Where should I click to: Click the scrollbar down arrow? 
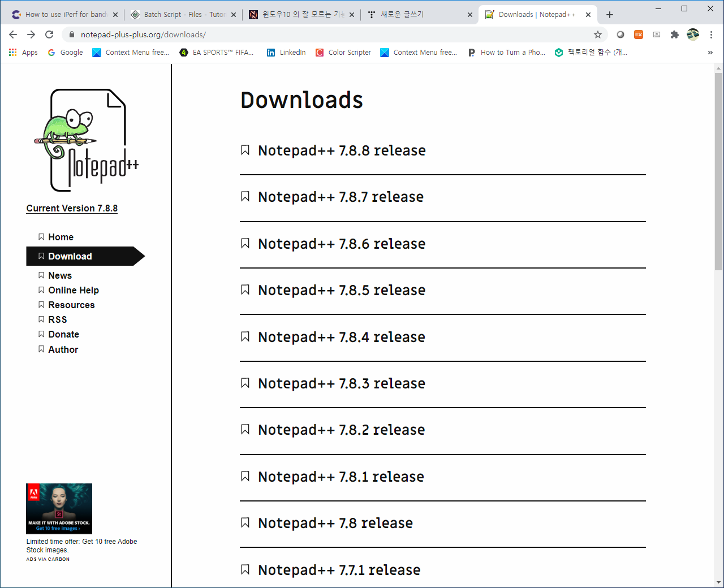(x=718, y=582)
